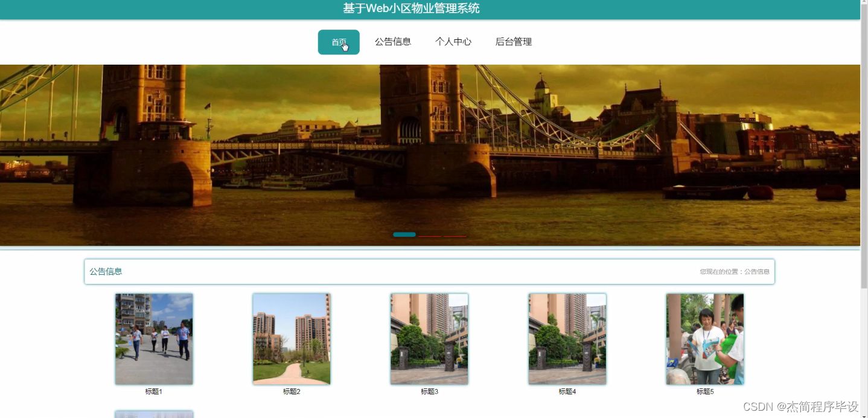
Task: Click the 标题1 caption link
Action: click(153, 391)
